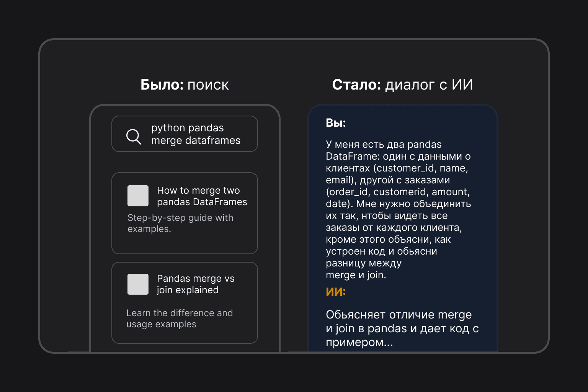Screen dimensions: 588x392
Task: Click the "Learn the difference and usage examples" snippet
Action: pos(179,318)
